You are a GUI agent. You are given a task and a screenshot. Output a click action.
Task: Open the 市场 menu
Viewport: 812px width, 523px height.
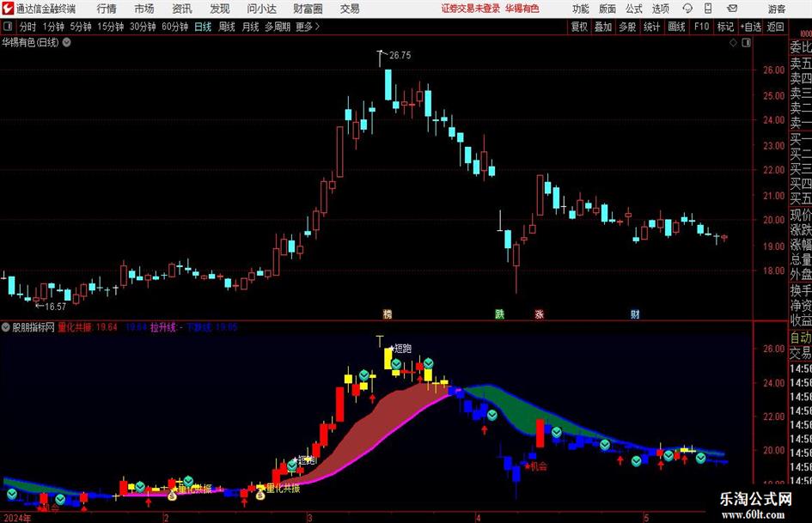[144, 9]
